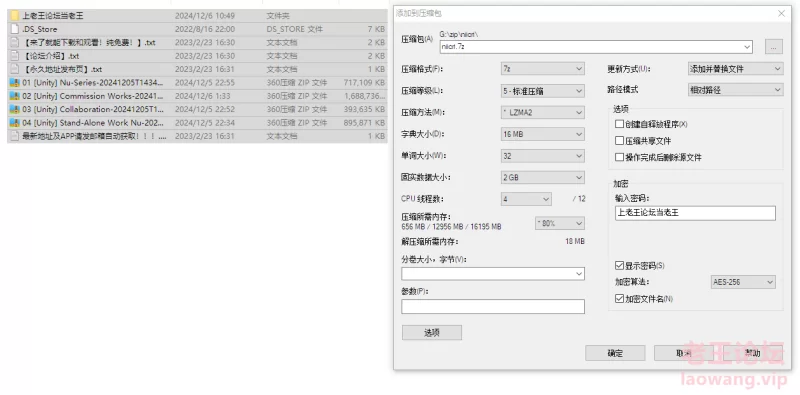
Task: Click the 01 [Unity] Nu-Series ZIP icon
Action: click(x=15, y=82)
